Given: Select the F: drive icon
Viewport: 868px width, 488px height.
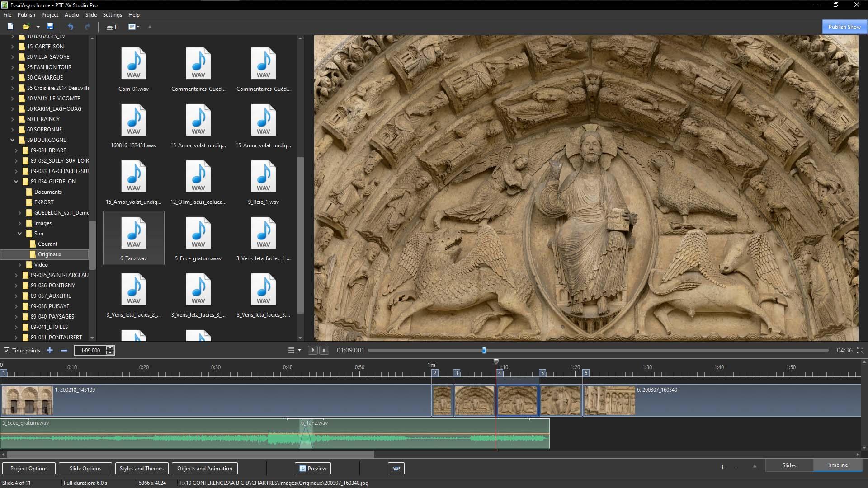Looking at the screenshot, I should click(x=113, y=27).
